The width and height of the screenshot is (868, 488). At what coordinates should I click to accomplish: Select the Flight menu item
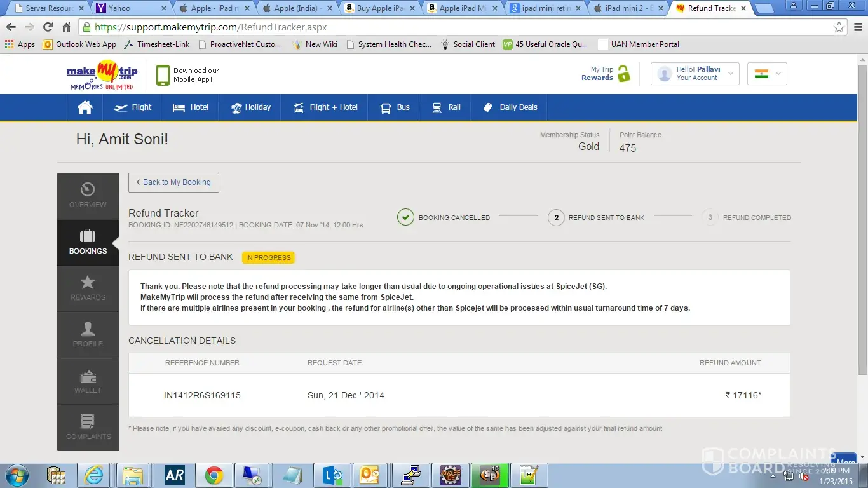[x=133, y=107]
